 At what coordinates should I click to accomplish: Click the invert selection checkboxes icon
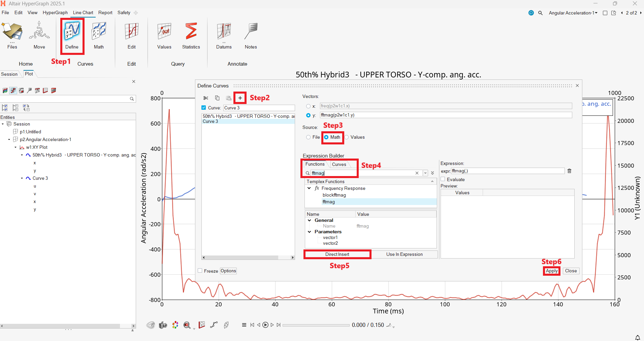pyautogui.click(x=26, y=108)
